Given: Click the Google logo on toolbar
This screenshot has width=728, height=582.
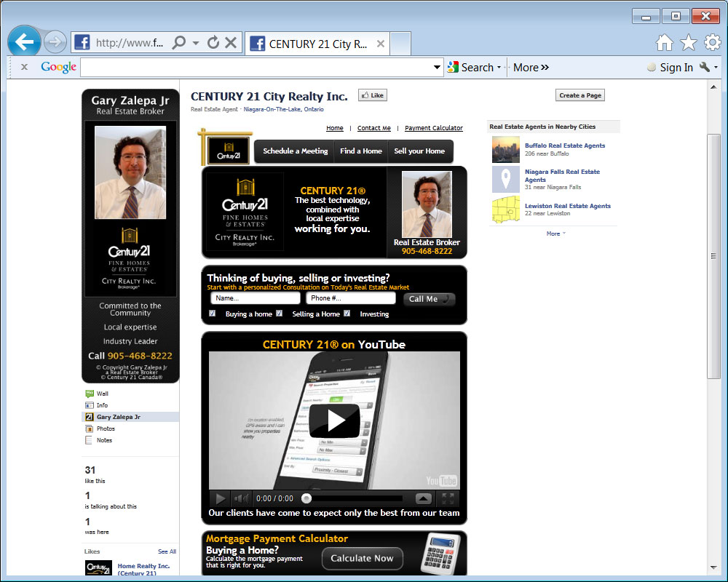Looking at the screenshot, I should tap(58, 68).
